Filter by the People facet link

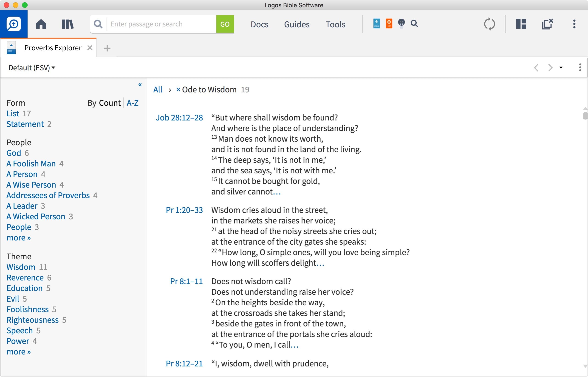click(x=19, y=227)
